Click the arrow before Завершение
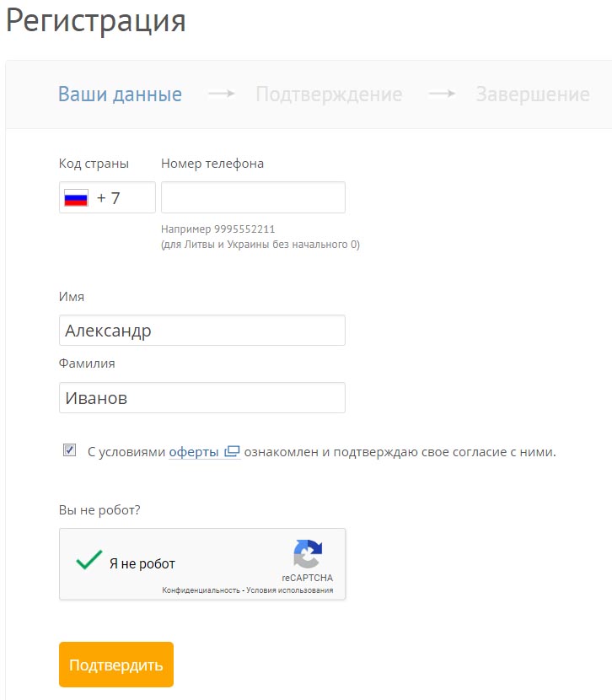Viewport: 612px width, 700px height. tap(442, 94)
